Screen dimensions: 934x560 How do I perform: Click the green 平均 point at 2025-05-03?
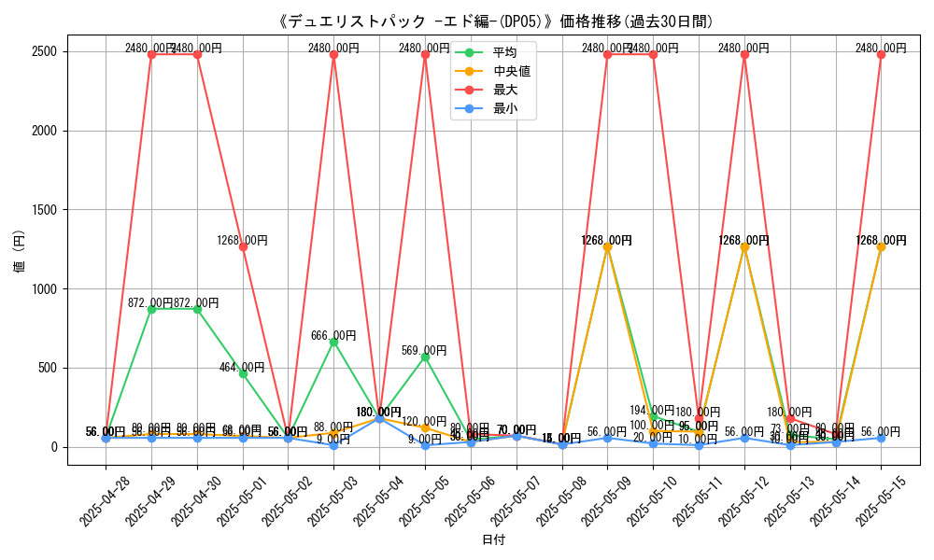(333, 343)
